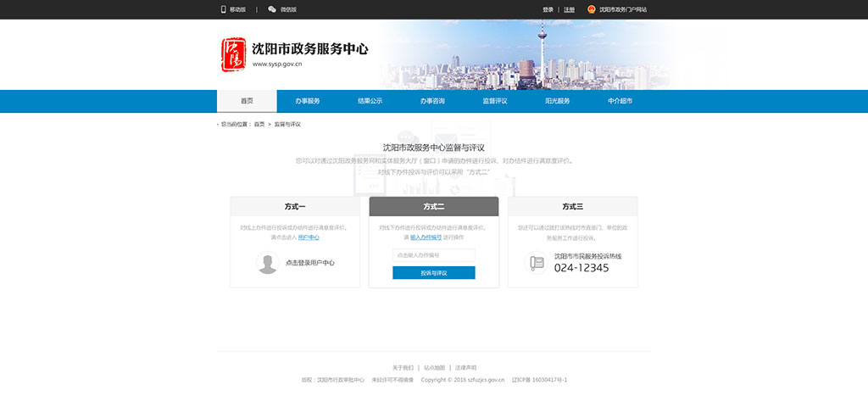Click the telephone hotline icon
The image size is (868, 396).
coord(537,263)
